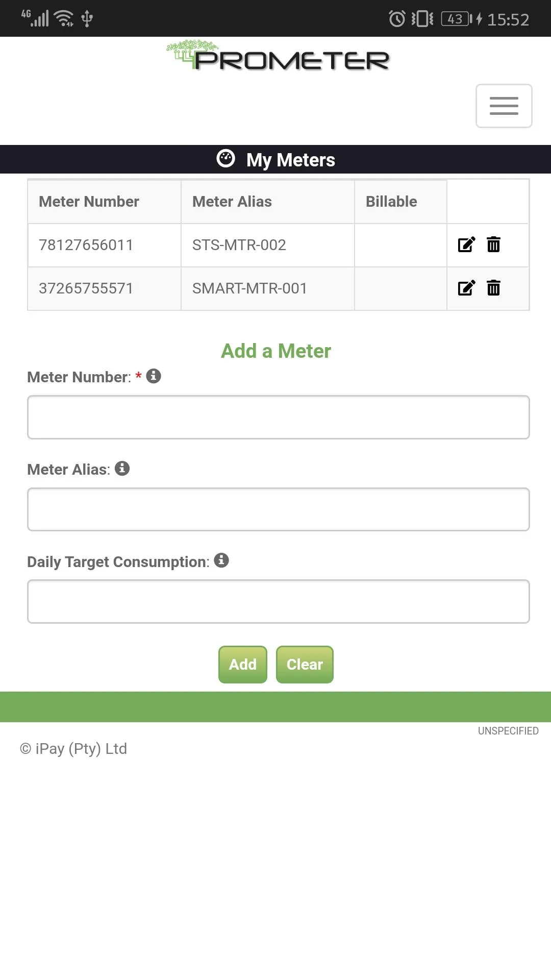Image resolution: width=551 pixels, height=980 pixels.
Task: Focus the Meter Alias input field
Action: tap(279, 509)
